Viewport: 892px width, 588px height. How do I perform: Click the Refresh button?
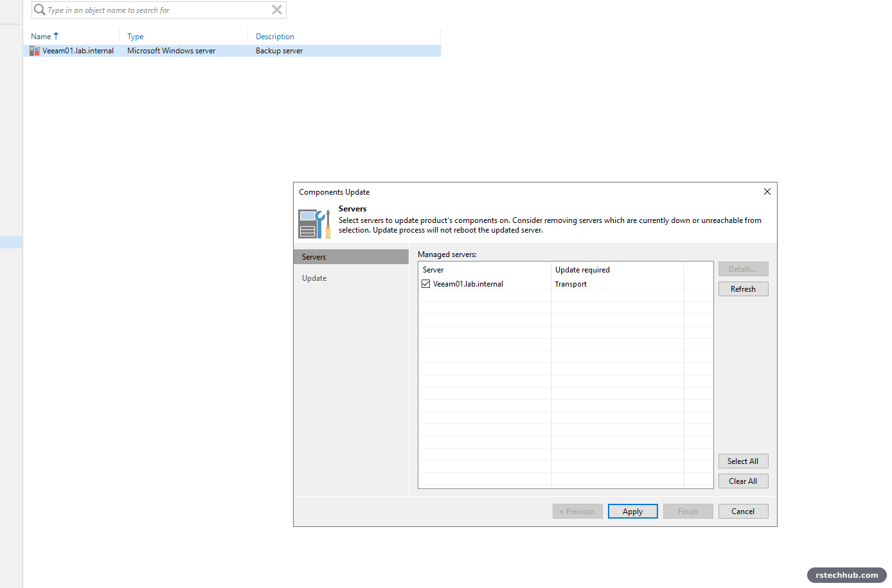point(743,289)
